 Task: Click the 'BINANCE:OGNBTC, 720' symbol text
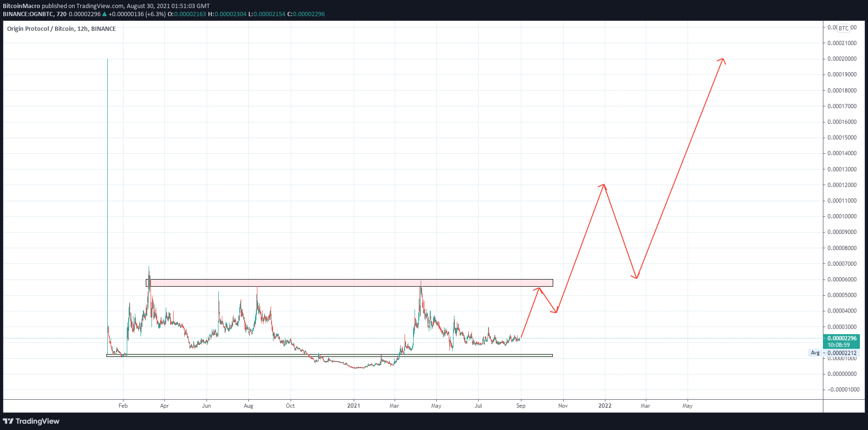(x=35, y=14)
